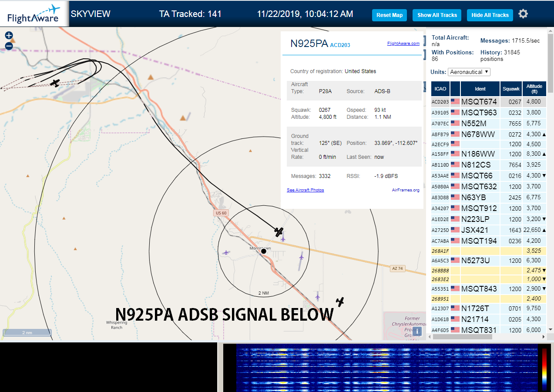This screenshot has width=554, height=392.
Task: Select the black aircraft icon by ADSB SIGNAL text
Action: click(340, 301)
